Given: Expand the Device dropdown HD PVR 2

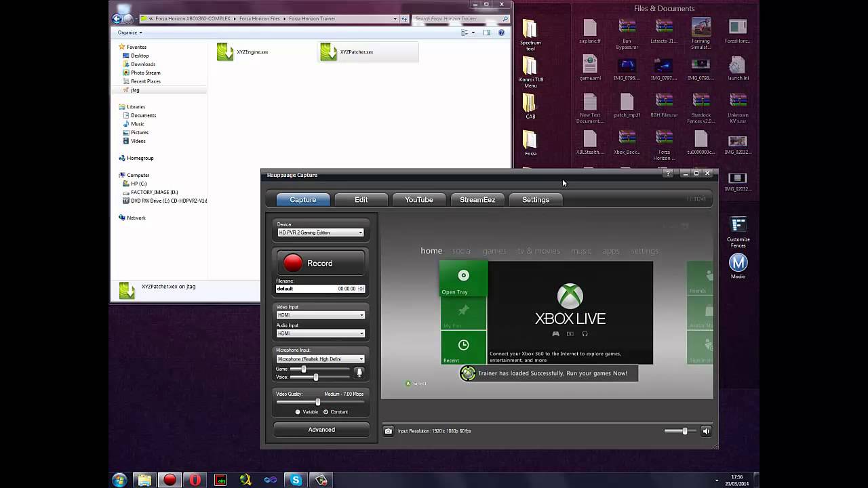Looking at the screenshot, I should click(320, 232).
